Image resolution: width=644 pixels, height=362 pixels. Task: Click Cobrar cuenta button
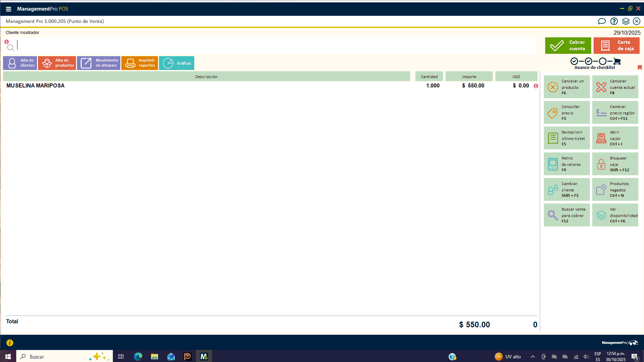tap(568, 45)
